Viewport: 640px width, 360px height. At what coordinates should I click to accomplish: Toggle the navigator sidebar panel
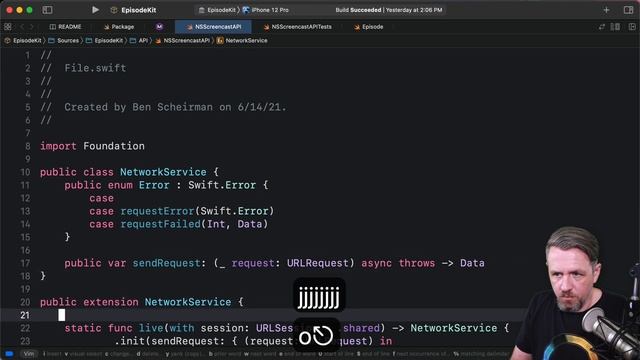pyautogui.click(x=47, y=10)
